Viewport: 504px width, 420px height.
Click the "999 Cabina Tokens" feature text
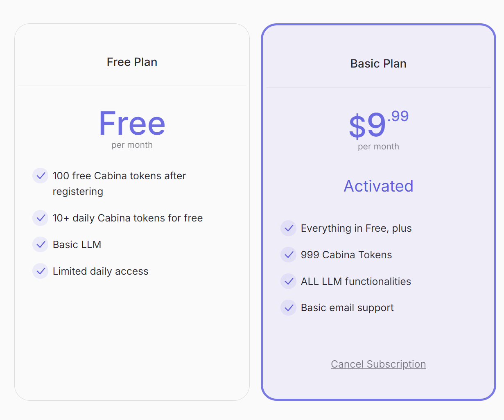(346, 255)
